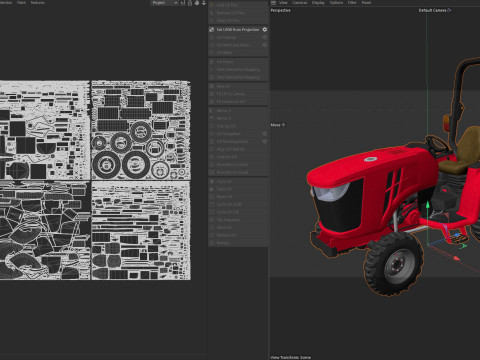
Task: Click the Add UV Pins command
Action: 238,5
